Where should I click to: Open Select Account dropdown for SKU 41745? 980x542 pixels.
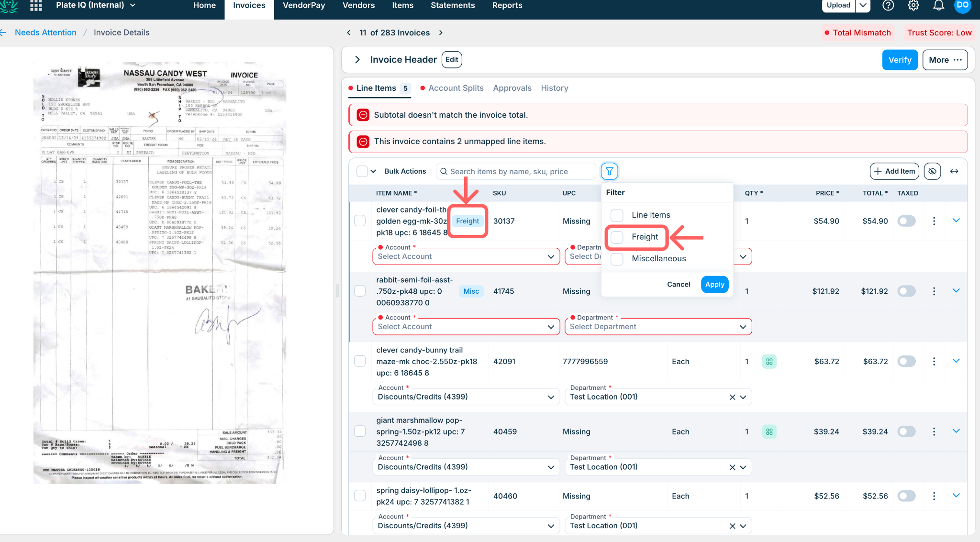[x=466, y=327]
